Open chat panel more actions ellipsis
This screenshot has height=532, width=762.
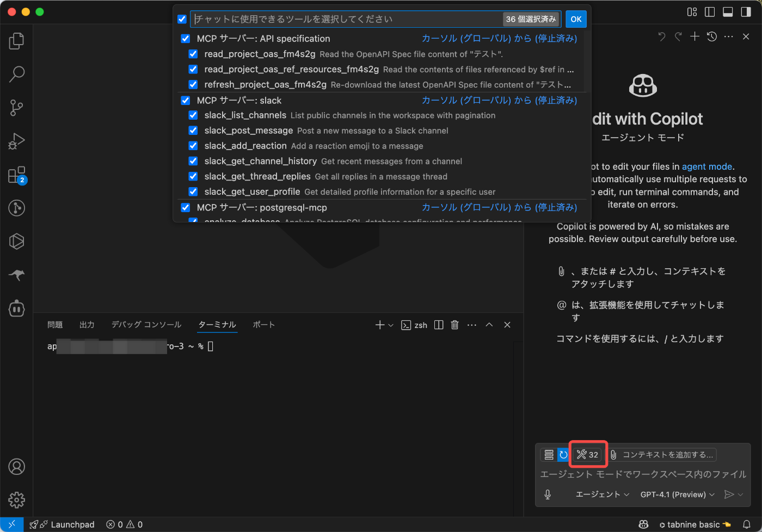coord(729,36)
